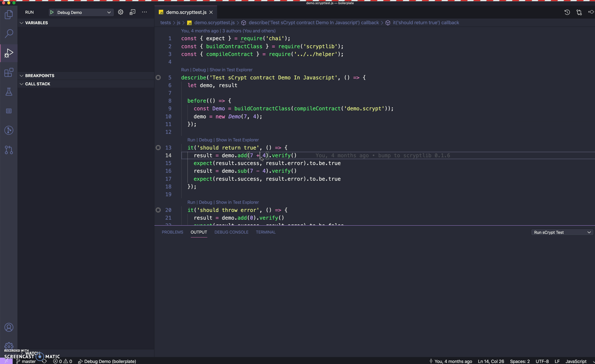Open the TERMINAL panel tab
The height and width of the screenshot is (364, 595).
[266, 232]
